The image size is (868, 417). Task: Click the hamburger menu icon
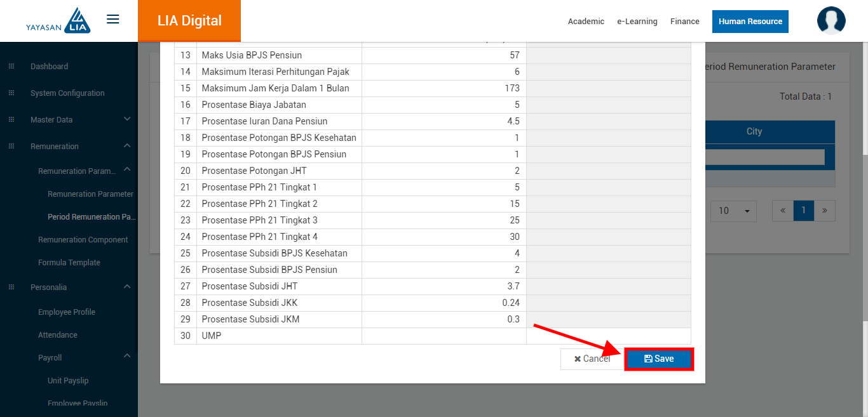pyautogui.click(x=113, y=19)
